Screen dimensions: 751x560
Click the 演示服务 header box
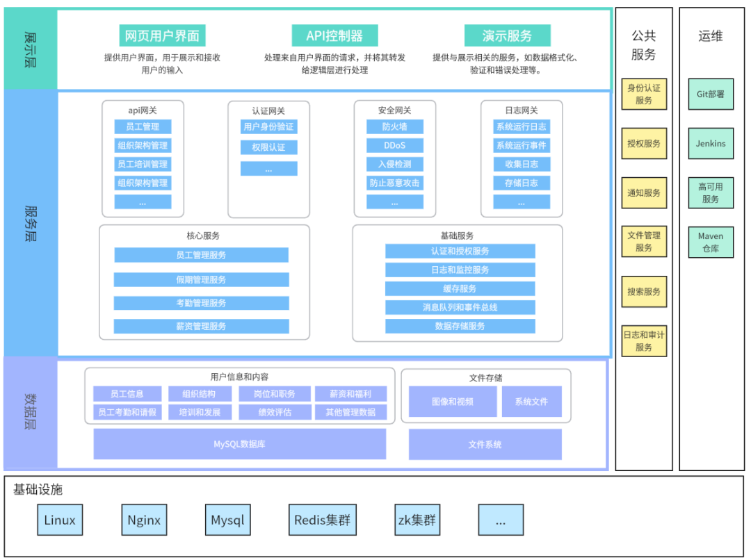pos(507,35)
